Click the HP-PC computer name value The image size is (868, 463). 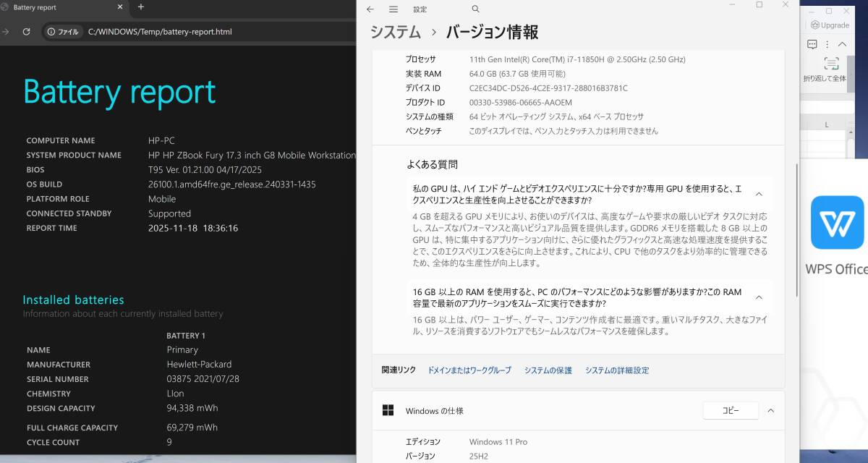[161, 140]
